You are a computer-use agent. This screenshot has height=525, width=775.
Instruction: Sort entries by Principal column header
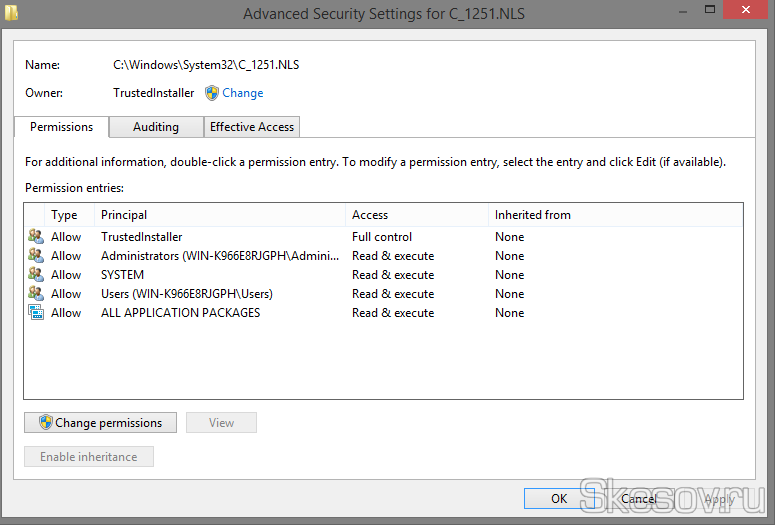tap(124, 215)
